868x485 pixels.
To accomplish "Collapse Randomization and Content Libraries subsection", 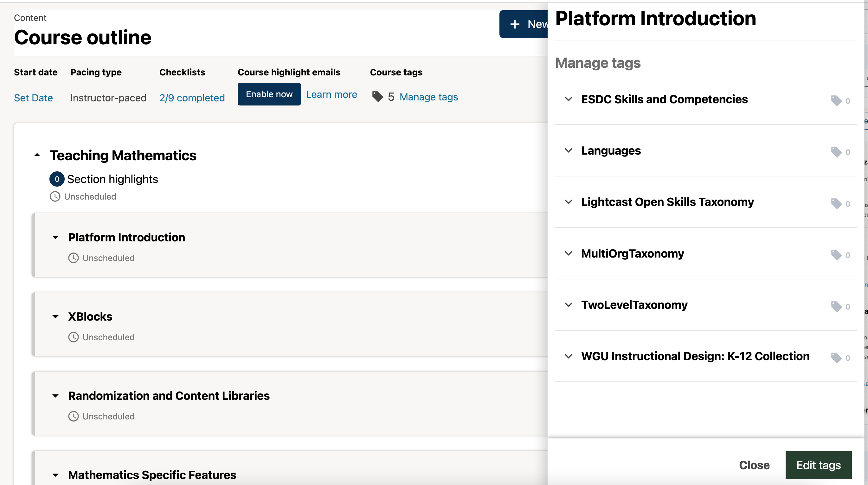I will (x=55, y=396).
